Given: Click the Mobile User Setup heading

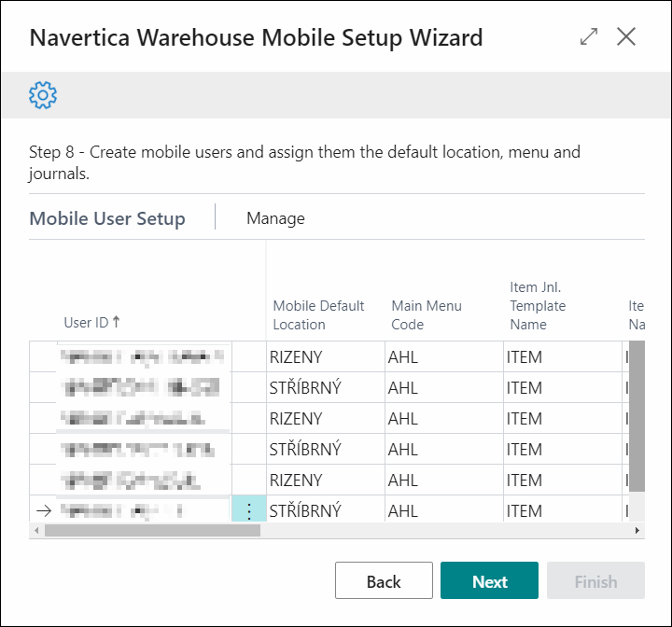Looking at the screenshot, I should [107, 218].
